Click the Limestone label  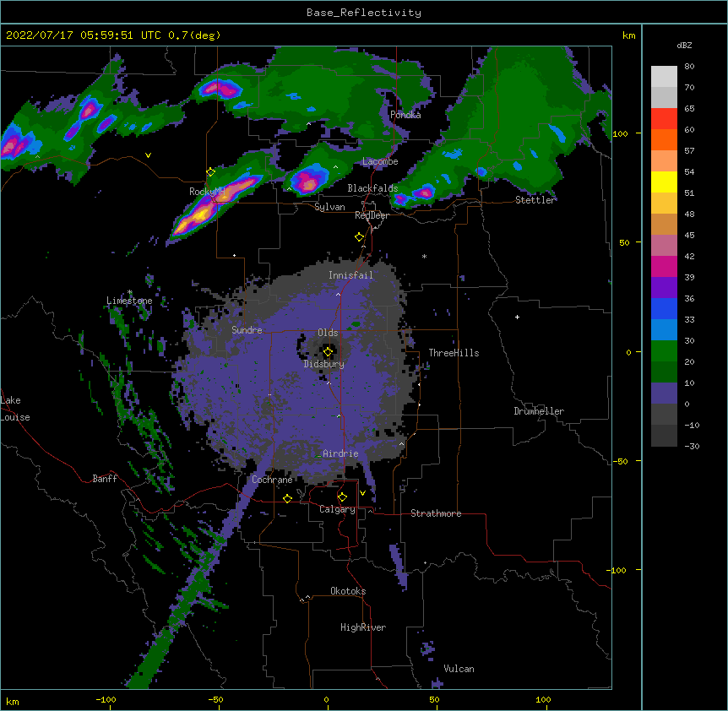pyautogui.click(x=129, y=301)
